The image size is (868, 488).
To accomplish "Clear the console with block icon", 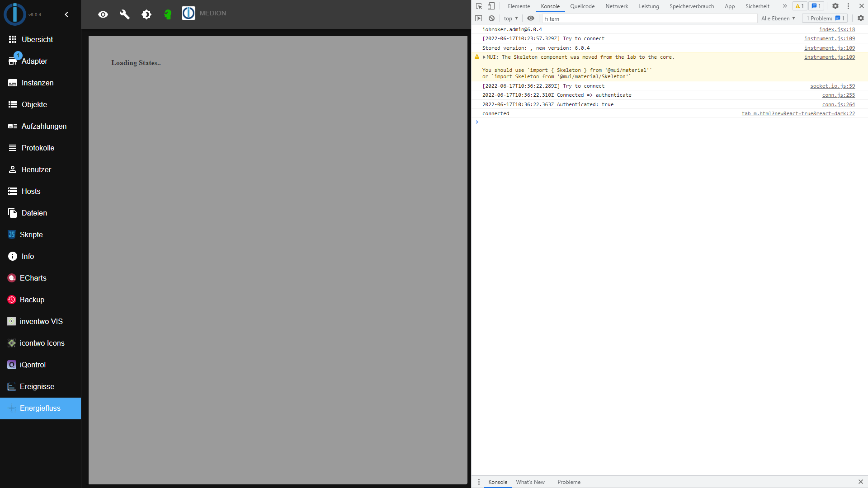I will [491, 19].
